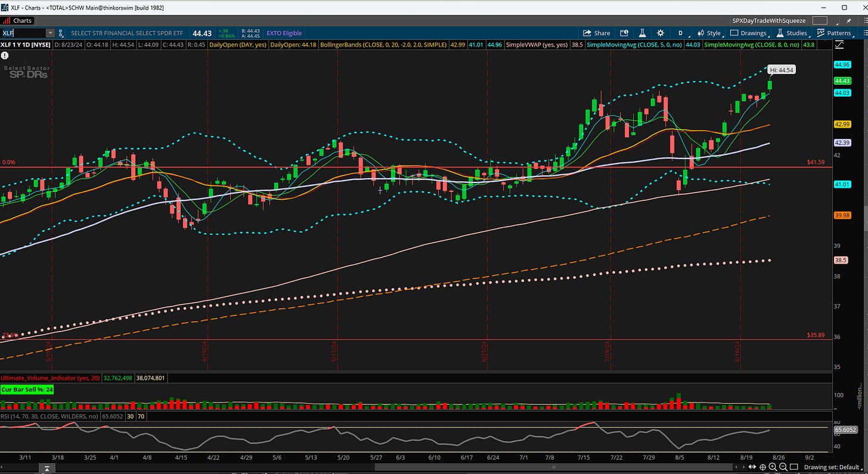The height and width of the screenshot is (474, 868).
Task: Click the chart warning exclamation icon
Action: (x=5, y=55)
